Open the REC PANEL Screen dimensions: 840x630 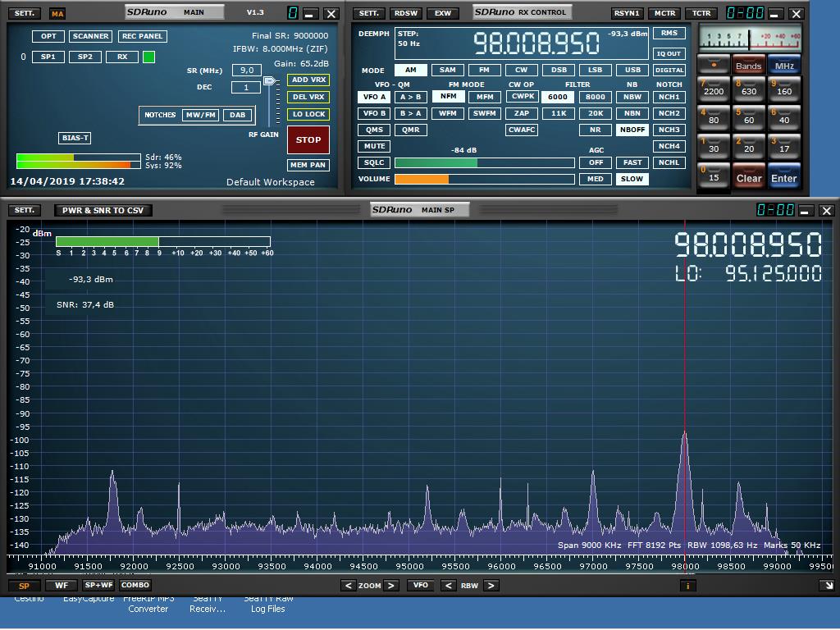coord(142,36)
